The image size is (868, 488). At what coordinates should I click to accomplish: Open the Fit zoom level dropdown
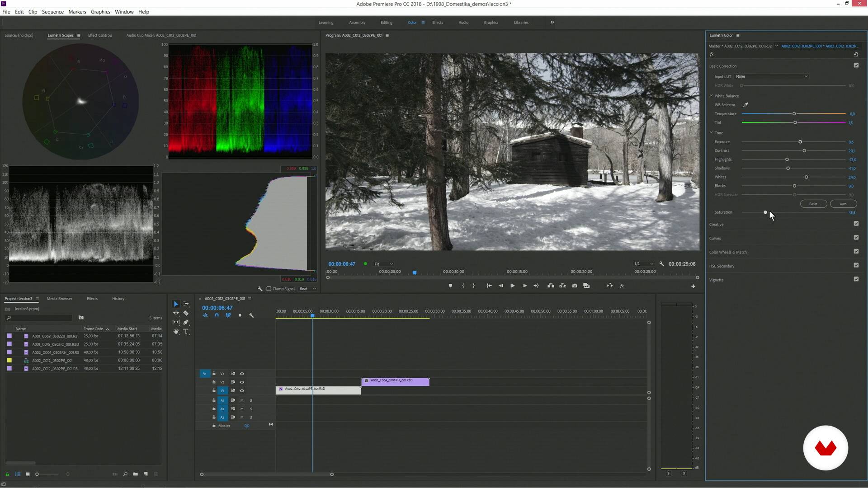tap(383, 264)
